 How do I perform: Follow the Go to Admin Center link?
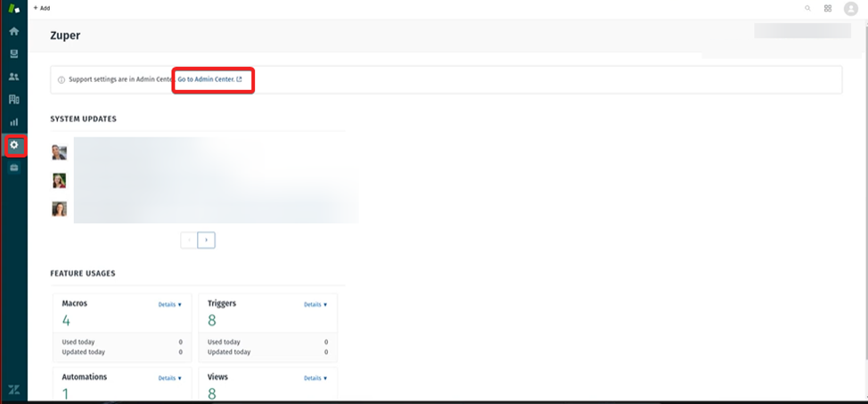[x=209, y=79]
